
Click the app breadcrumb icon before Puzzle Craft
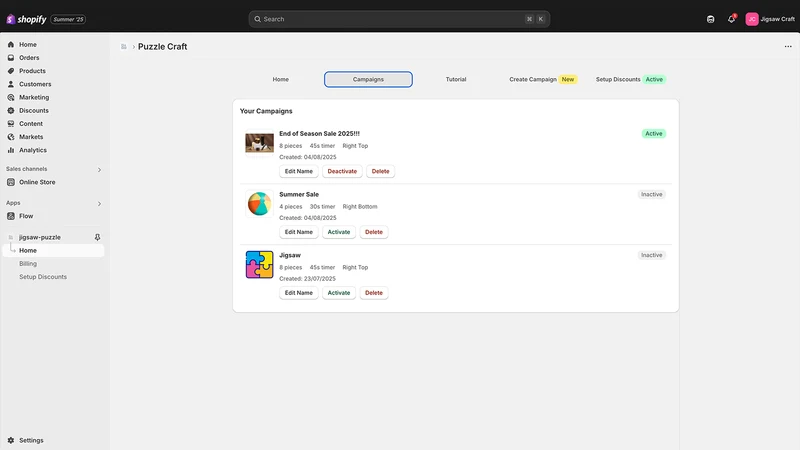pyautogui.click(x=124, y=46)
